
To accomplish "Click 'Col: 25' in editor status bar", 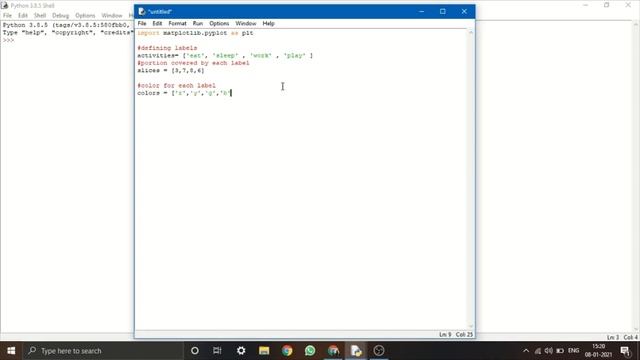I will pos(464,335).
